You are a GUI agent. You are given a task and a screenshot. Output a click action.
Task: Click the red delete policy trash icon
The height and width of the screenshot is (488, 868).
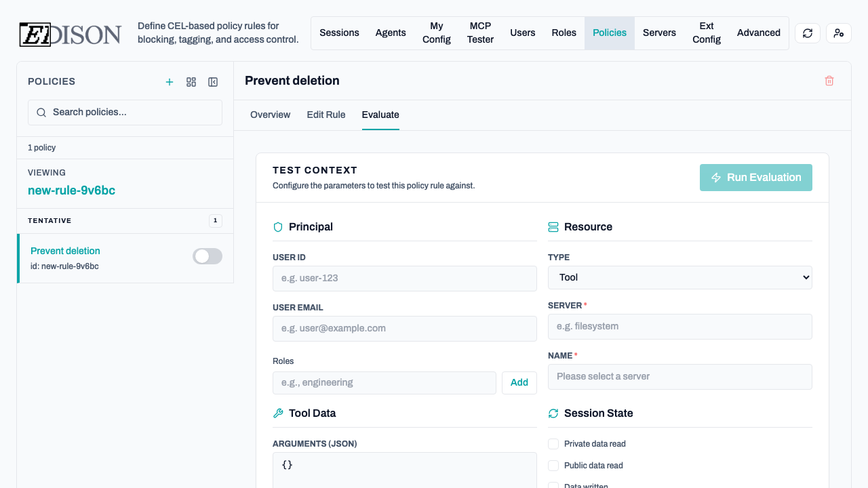pos(829,81)
